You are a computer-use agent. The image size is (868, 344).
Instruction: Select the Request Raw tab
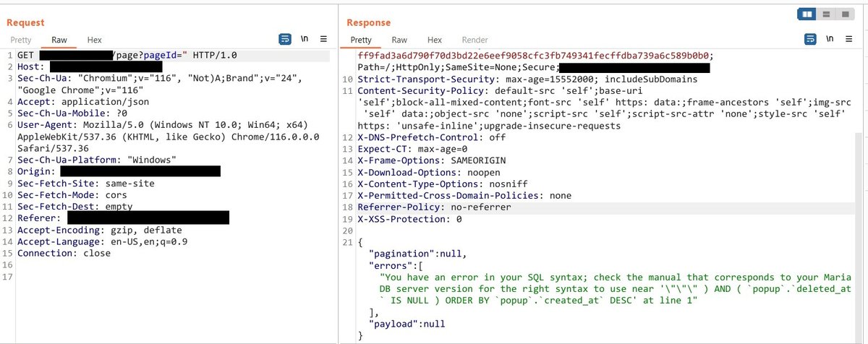[x=59, y=40]
